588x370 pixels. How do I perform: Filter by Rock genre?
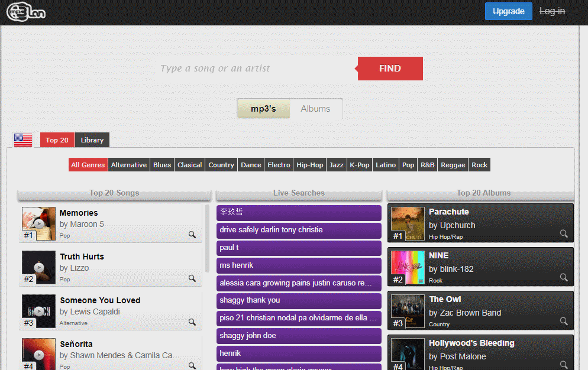coord(479,165)
